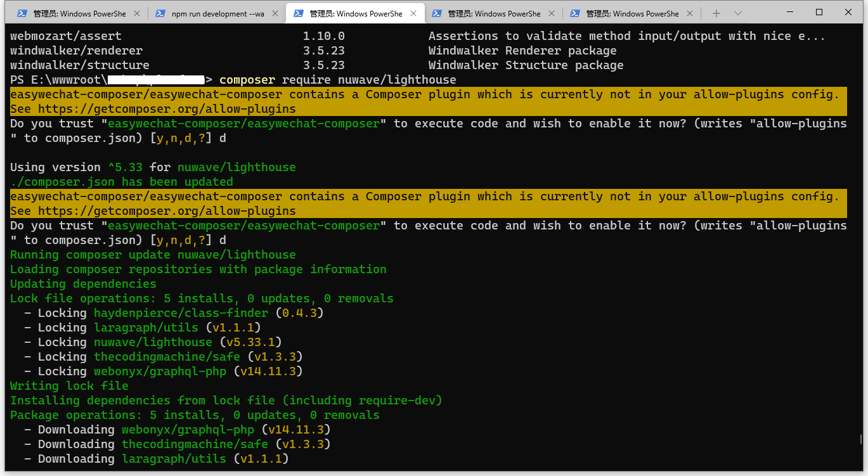
Task: Maximize the Windows Terminal window
Action: tap(819, 13)
